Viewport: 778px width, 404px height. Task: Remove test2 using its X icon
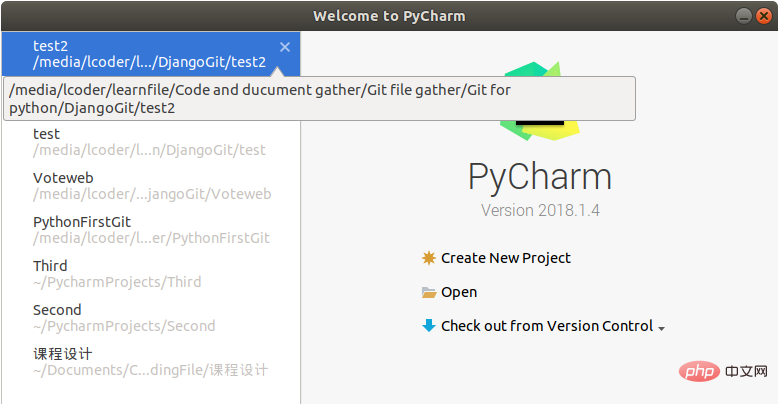(285, 47)
